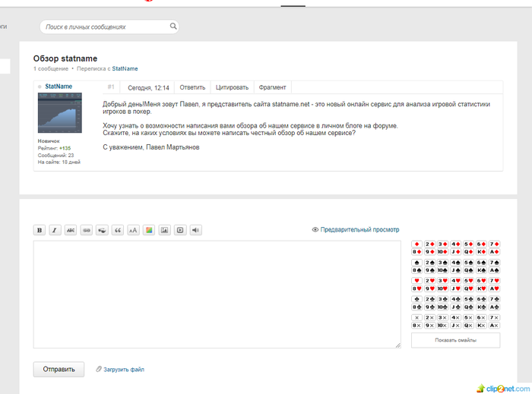Toggle bold formatting in the reply editor

[40, 230]
